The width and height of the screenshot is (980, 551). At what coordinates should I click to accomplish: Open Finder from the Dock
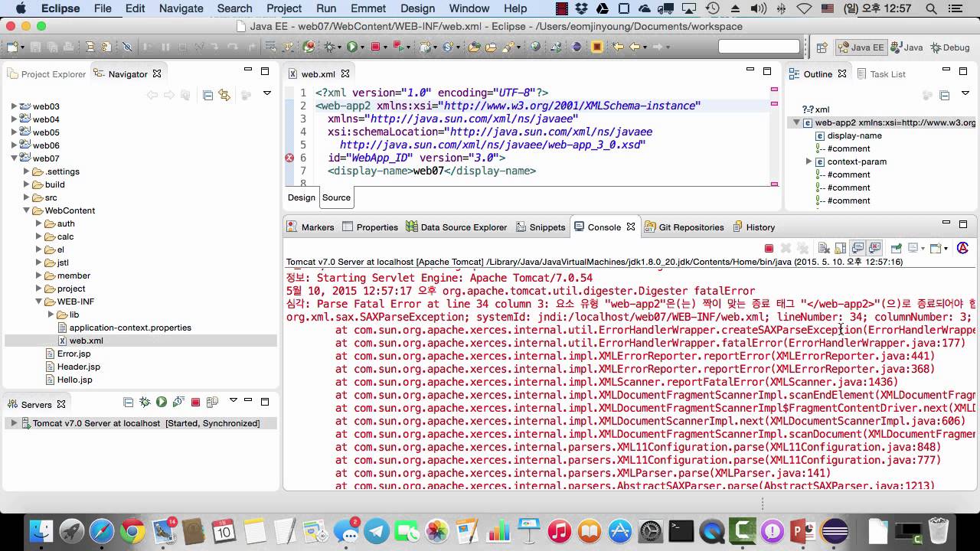[x=41, y=530]
